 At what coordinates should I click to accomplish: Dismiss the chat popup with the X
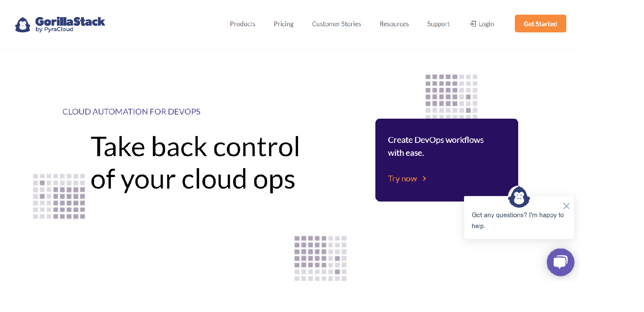pyautogui.click(x=566, y=206)
